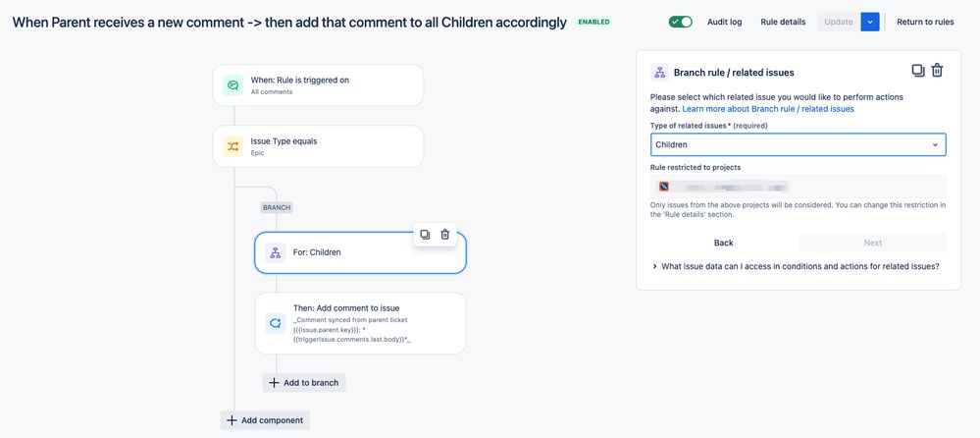Click the Issue Type condition shuffle icon
The height and width of the screenshot is (438, 980).
pos(233,146)
